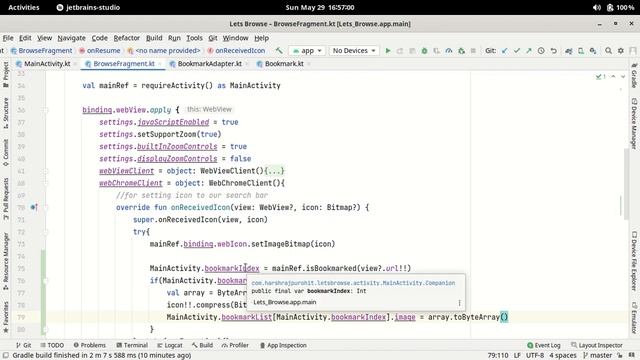
Task: Open Search Everywhere magnifier icon
Action: click(x=609, y=51)
